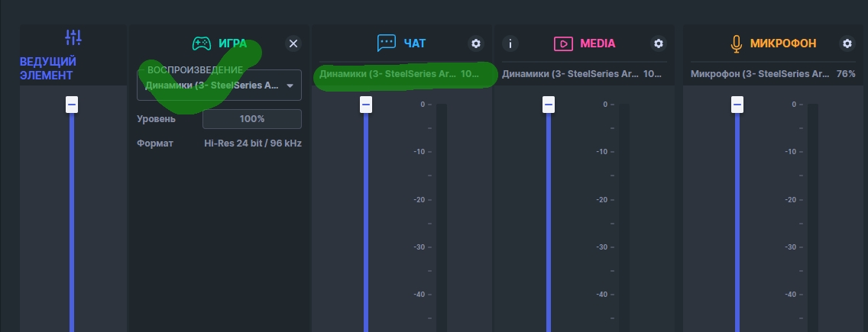Image resolution: width=868 pixels, height=332 pixels.
Task: Click the master mixer sliders icon
Action: click(x=73, y=37)
